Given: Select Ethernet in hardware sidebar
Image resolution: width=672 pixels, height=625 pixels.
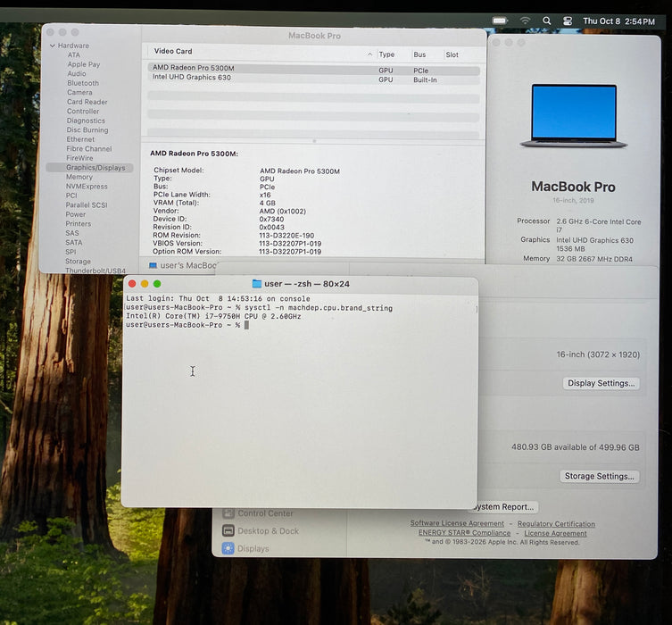Looking at the screenshot, I should [x=80, y=139].
